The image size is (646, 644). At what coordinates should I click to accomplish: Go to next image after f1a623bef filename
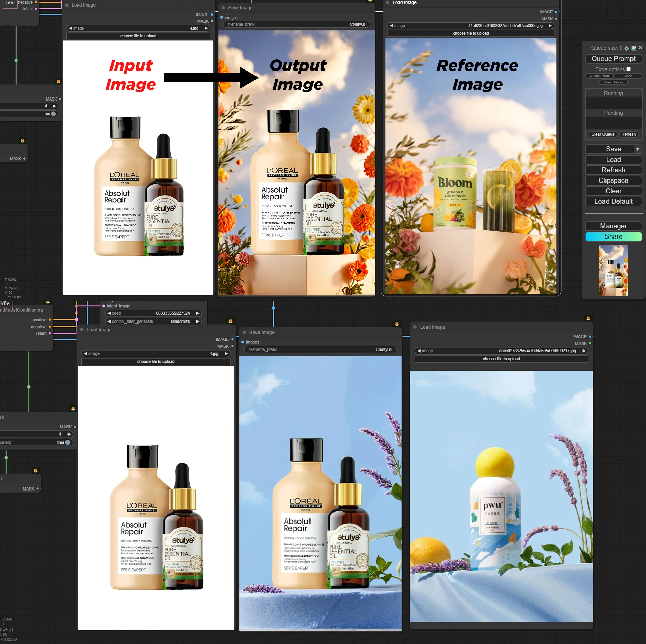[x=550, y=26]
